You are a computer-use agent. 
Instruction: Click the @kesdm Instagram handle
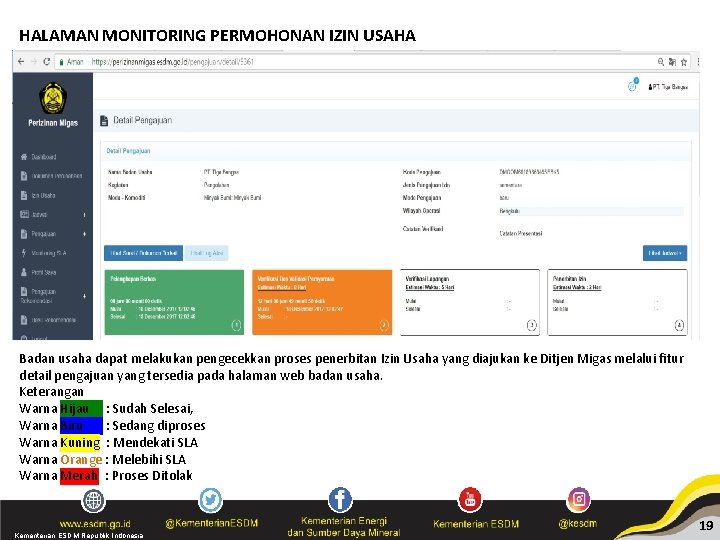click(578, 523)
